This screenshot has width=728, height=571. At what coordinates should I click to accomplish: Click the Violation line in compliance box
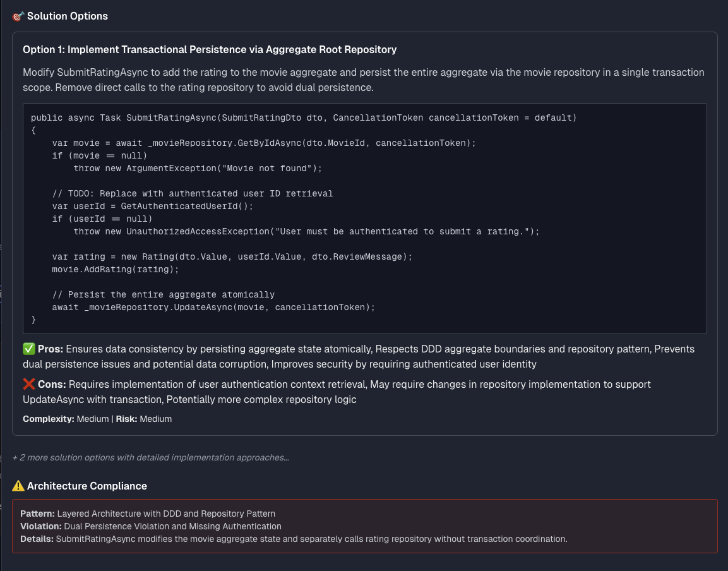151,526
